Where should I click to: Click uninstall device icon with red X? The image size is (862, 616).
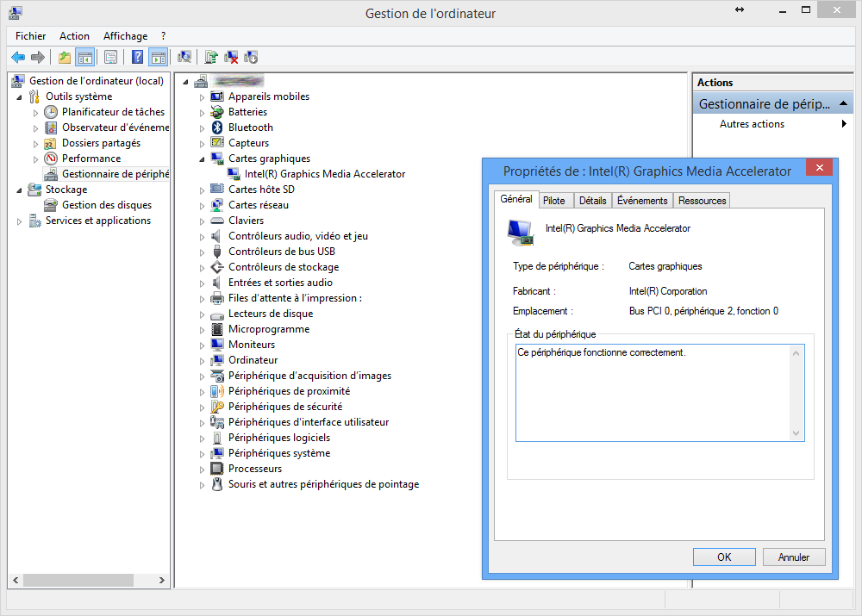[231, 58]
